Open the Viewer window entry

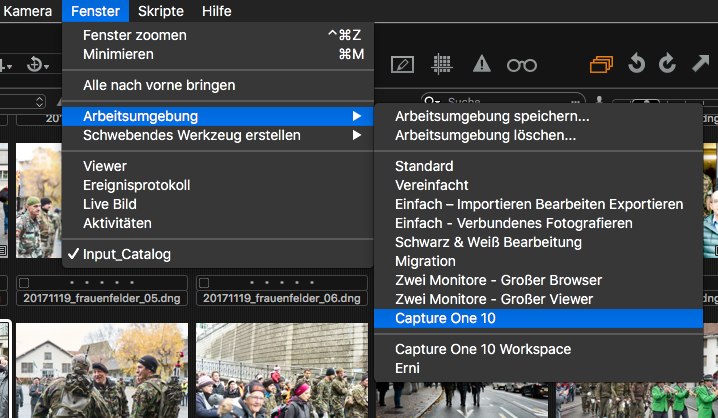click(218, 166)
